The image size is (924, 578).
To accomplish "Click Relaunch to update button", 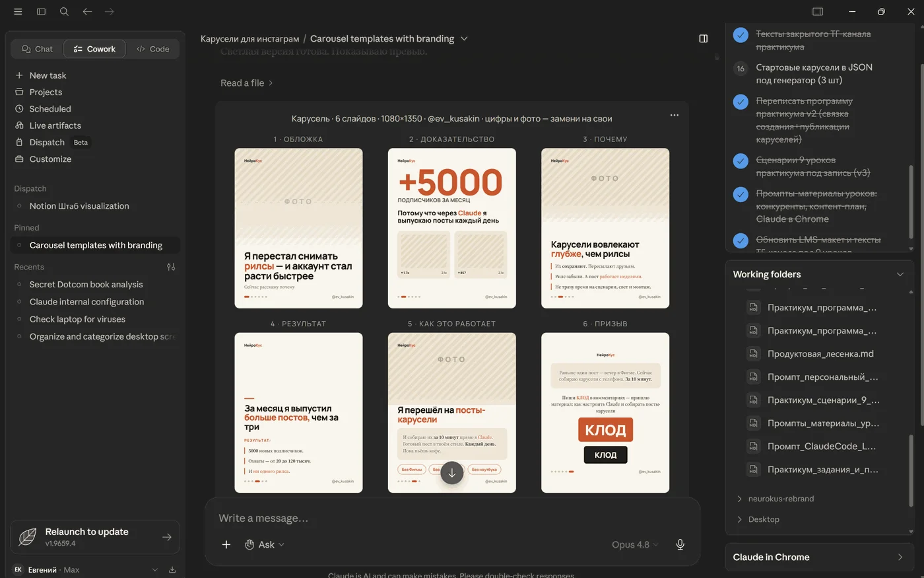I will coord(95,537).
